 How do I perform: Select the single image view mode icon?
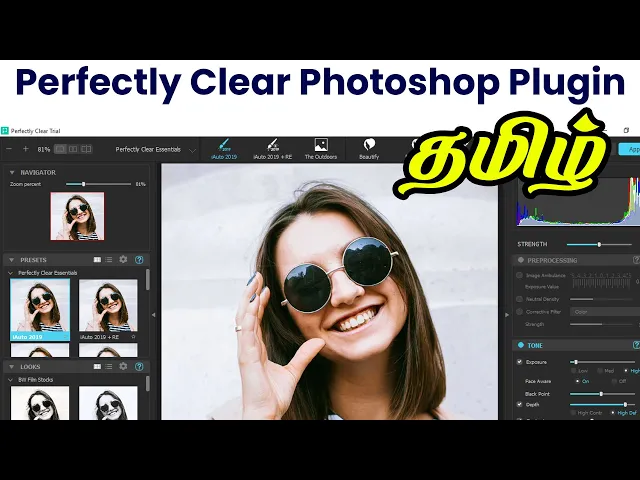60,149
